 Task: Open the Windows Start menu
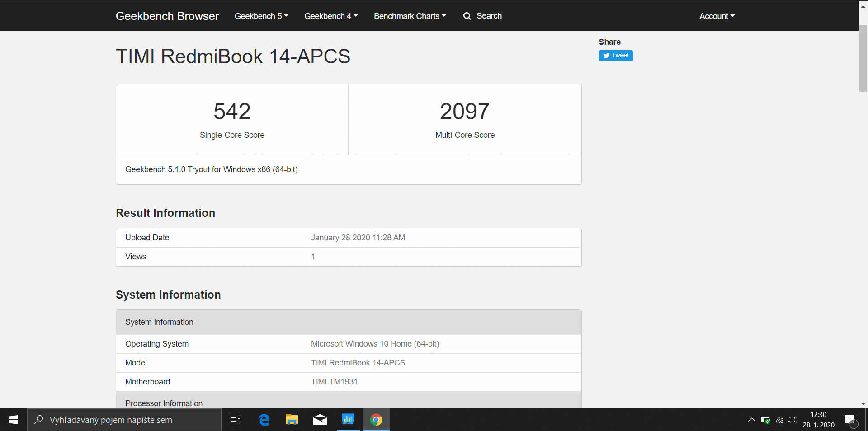(14, 420)
